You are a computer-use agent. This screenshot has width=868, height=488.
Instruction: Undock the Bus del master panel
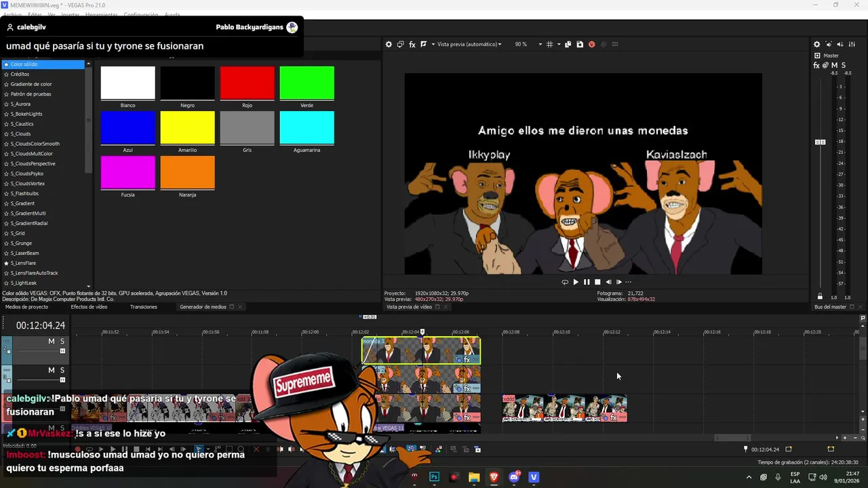click(851, 307)
